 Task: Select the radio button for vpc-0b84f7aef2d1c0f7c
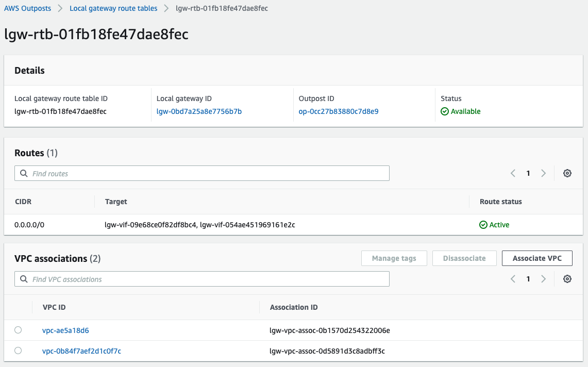tap(18, 351)
